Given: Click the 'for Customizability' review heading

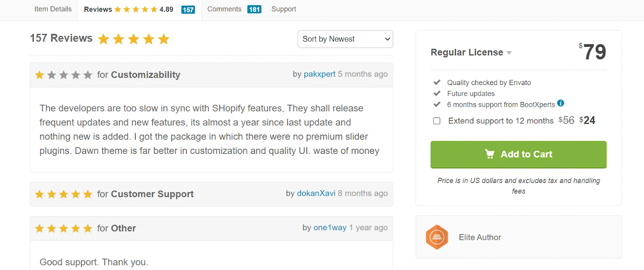Looking at the screenshot, I should tap(139, 75).
